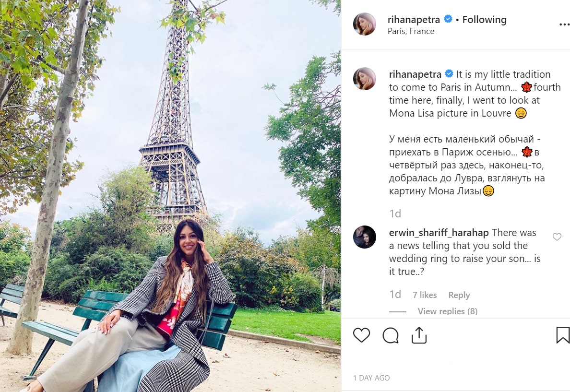View the 7 likes on the comment
Image resolution: width=570 pixels, height=392 pixels.
pyautogui.click(x=425, y=295)
